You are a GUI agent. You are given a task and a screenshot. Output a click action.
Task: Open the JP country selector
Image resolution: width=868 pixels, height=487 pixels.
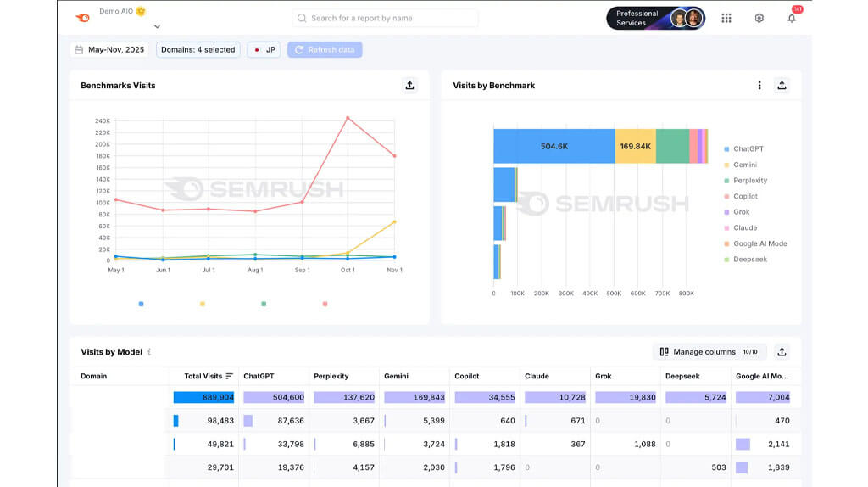point(264,50)
